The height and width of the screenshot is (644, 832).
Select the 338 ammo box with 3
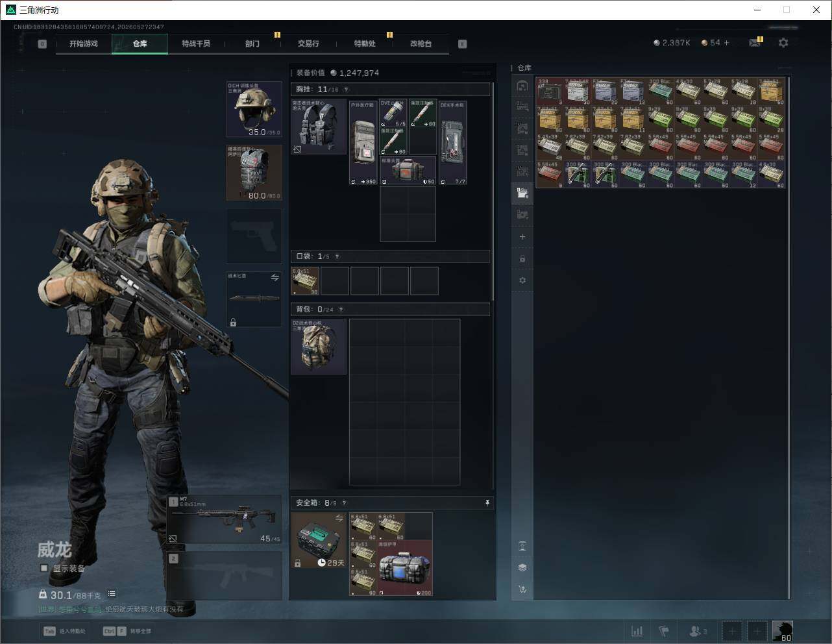tap(550, 92)
